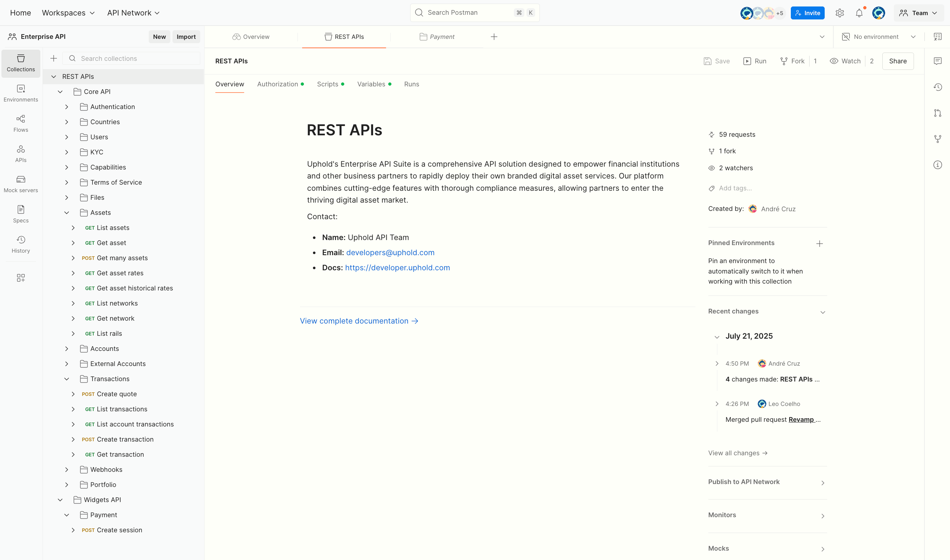
Task: Go to Home in the top bar
Action: click(x=21, y=13)
